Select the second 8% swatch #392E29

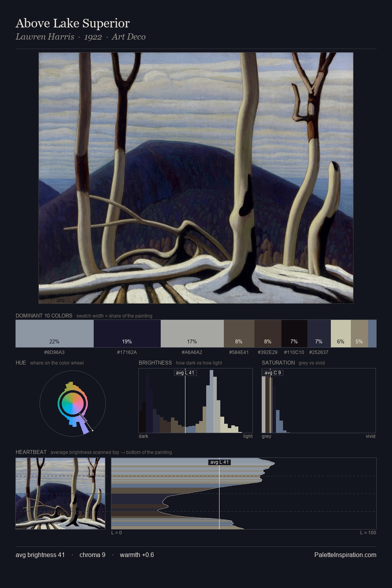268,334
